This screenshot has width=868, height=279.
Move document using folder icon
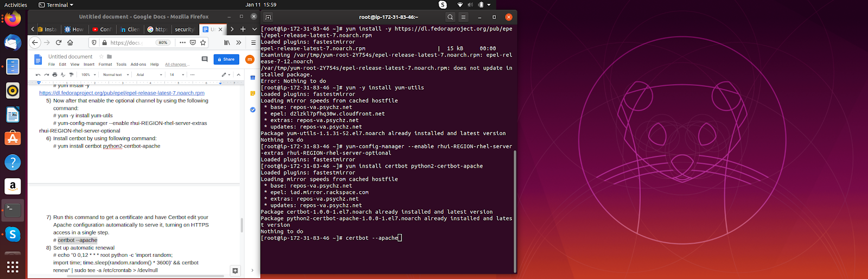point(110,56)
